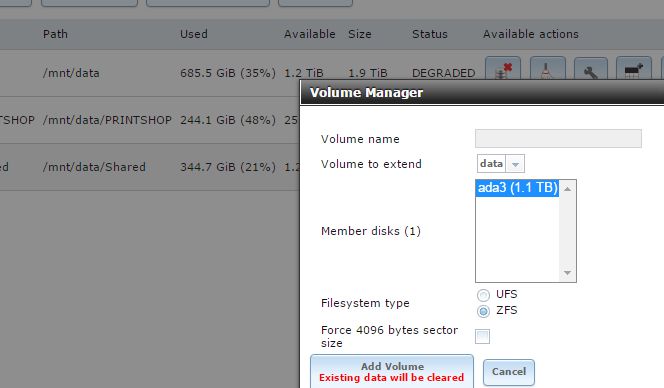The width and height of the screenshot is (664, 388).
Task: Click the Scrub Volume broom icon
Action: pyautogui.click(x=547, y=68)
